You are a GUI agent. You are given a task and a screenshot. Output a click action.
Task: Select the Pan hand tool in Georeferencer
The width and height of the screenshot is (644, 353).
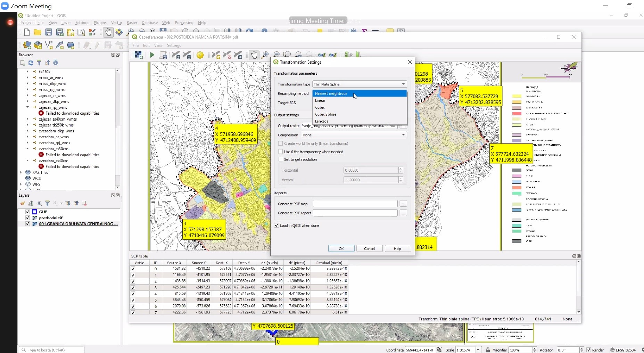[x=254, y=55]
